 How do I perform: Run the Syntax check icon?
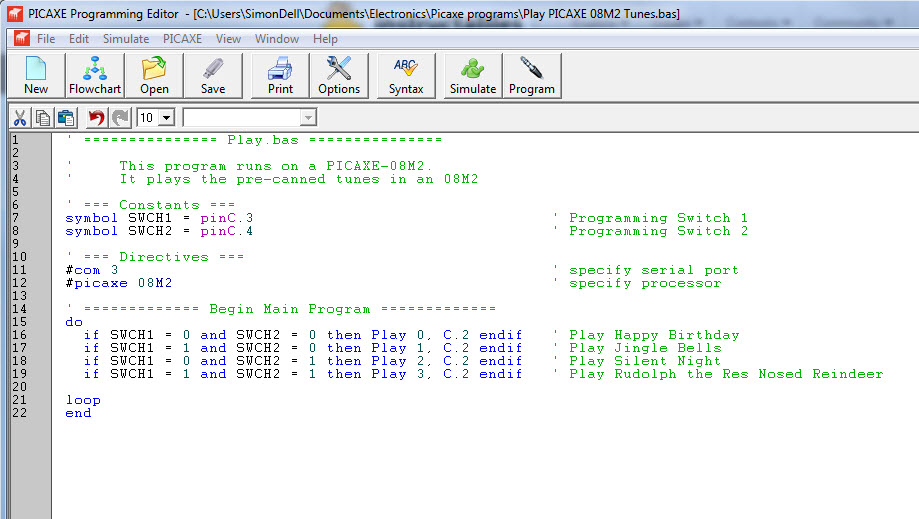pyautogui.click(x=406, y=76)
